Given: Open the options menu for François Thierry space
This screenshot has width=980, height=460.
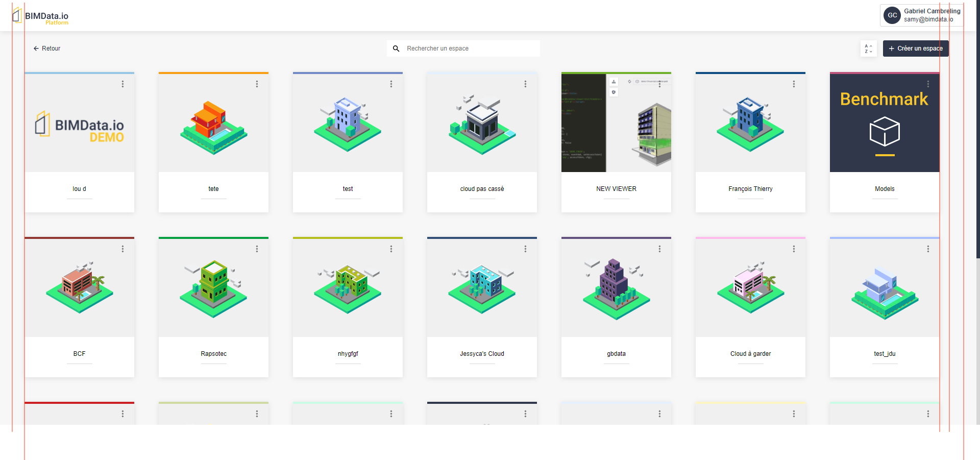Looking at the screenshot, I should pos(794,84).
